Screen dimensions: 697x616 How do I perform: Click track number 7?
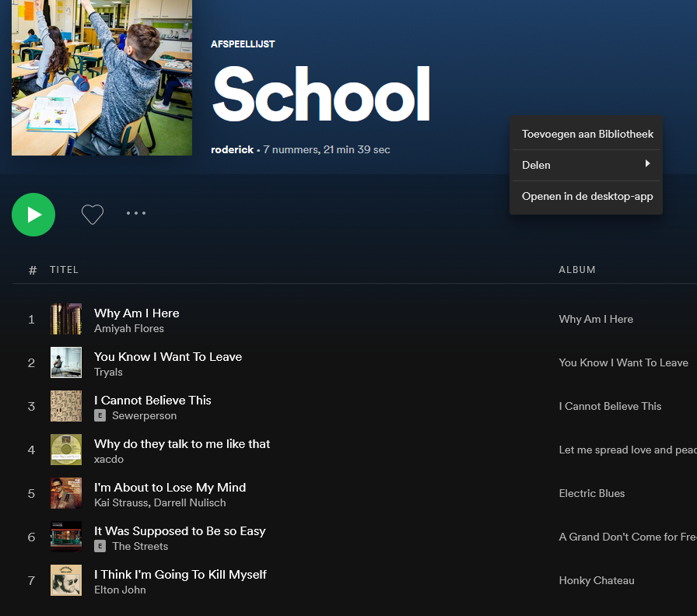(x=31, y=580)
